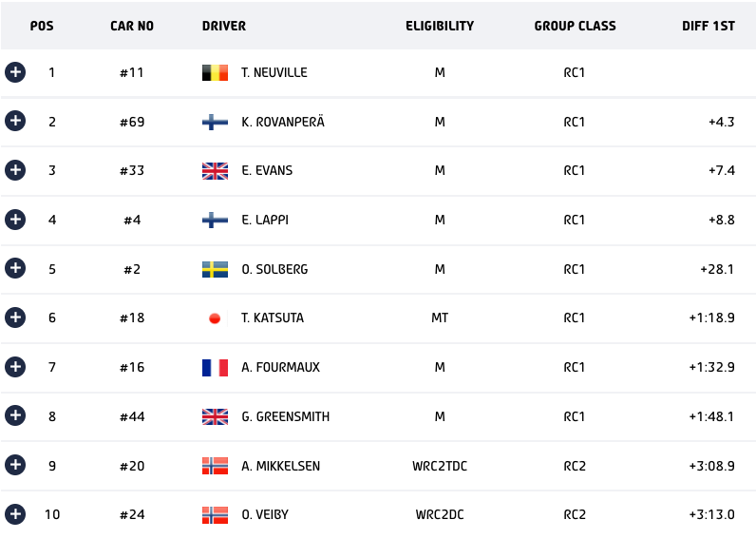Screen dimensions: 756x539
Task: Click Norway flag next to Mikkelsen
Action: click(215, 466)
